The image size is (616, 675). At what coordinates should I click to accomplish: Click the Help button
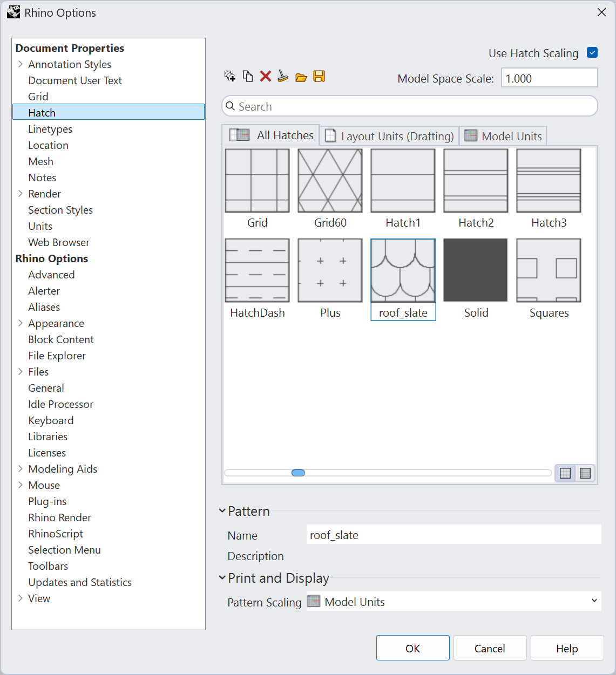click(567, 648)
